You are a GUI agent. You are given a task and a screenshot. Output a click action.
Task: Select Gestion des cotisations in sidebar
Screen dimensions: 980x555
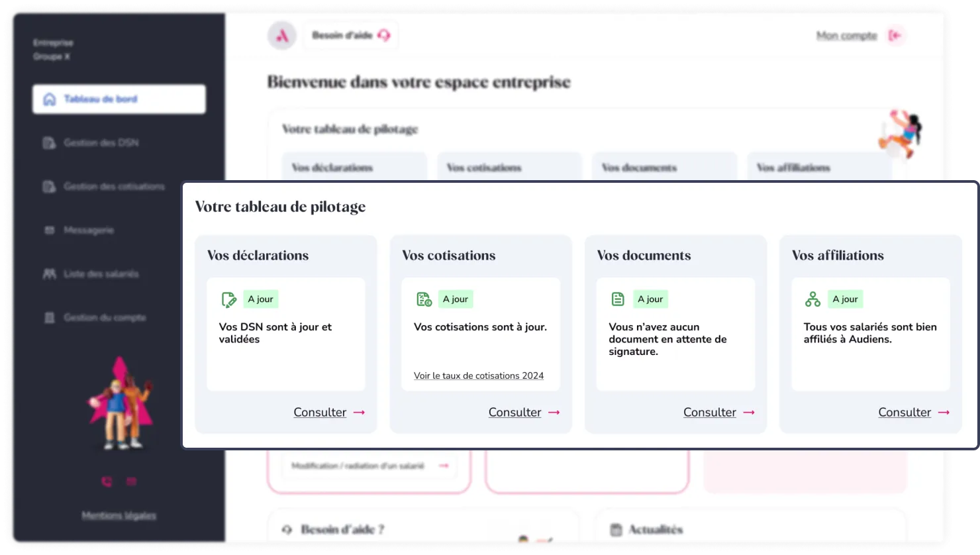(113, 187)
